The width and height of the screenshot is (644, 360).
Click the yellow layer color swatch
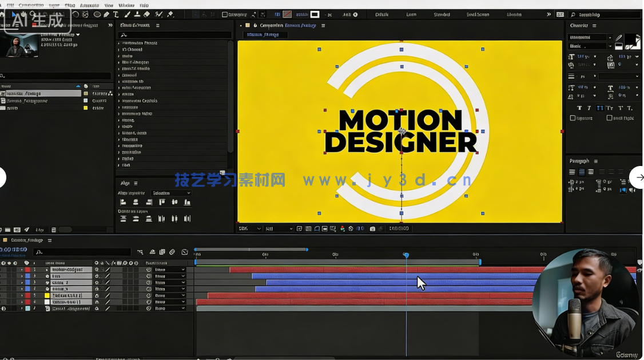(47, 295)
